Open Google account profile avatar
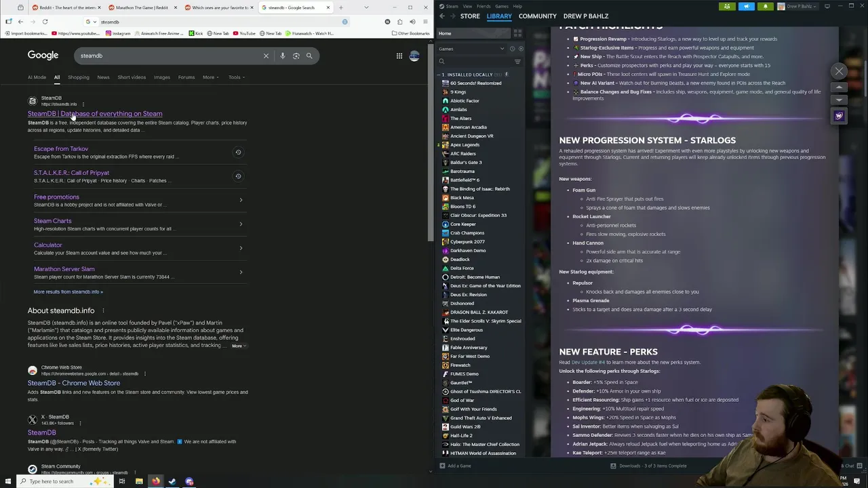This screenshot has width=868, height=488. (x=414, y=56)
